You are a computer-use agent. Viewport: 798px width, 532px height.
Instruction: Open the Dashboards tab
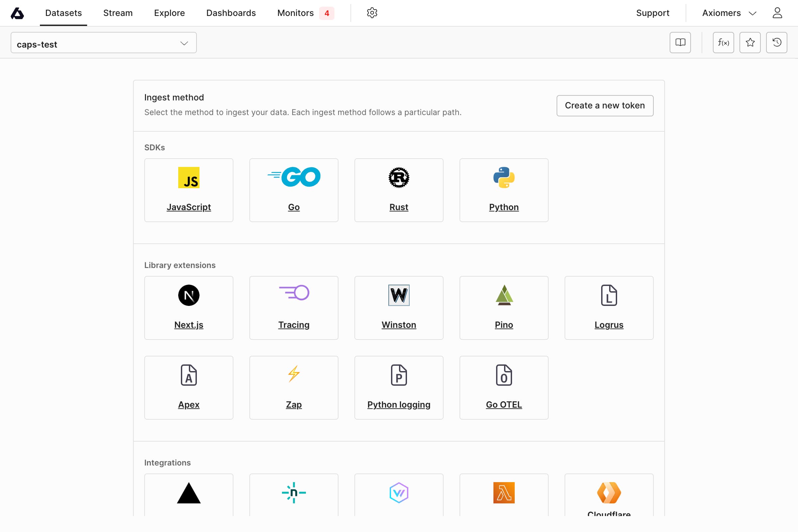pyautogui.click(x=231, y=13)
